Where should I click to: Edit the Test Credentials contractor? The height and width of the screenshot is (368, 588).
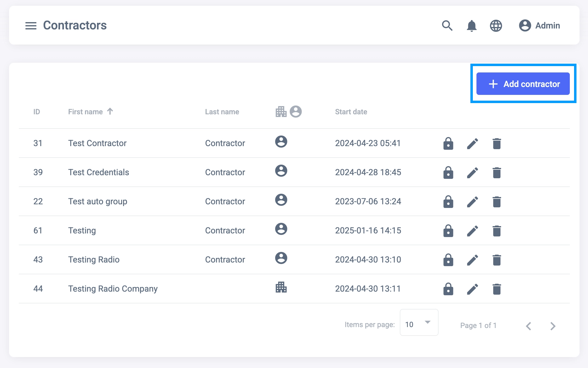coord(472,172)
